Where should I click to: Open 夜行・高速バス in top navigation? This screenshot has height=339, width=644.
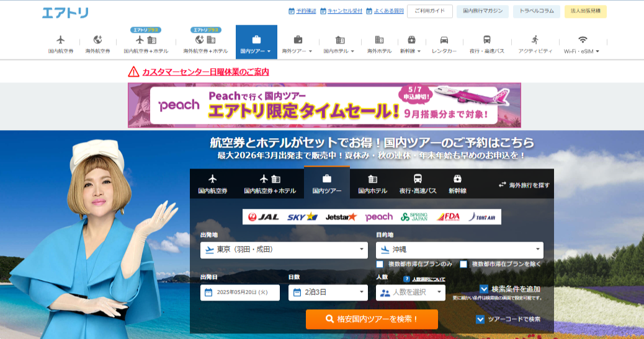coord(486,45)
